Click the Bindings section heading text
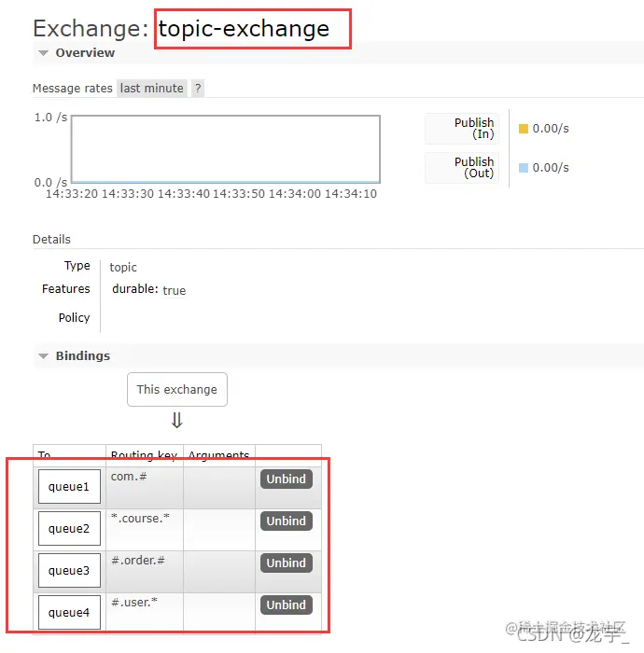The height and width of the screenshot is (653, 644). (83, 356)
